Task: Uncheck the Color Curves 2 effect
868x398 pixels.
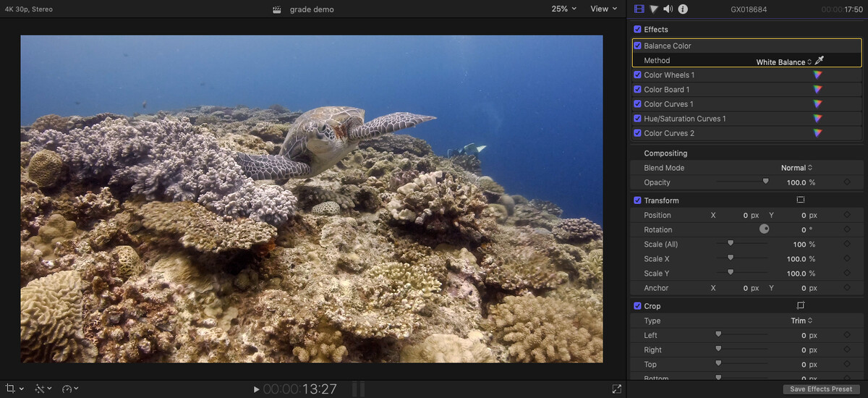Action: 637,133
